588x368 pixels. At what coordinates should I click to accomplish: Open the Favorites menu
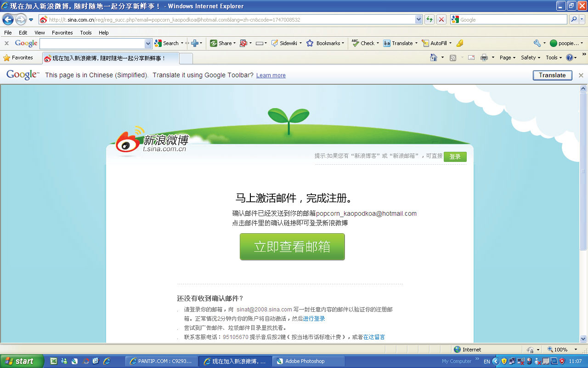click(x=62, y=33)
